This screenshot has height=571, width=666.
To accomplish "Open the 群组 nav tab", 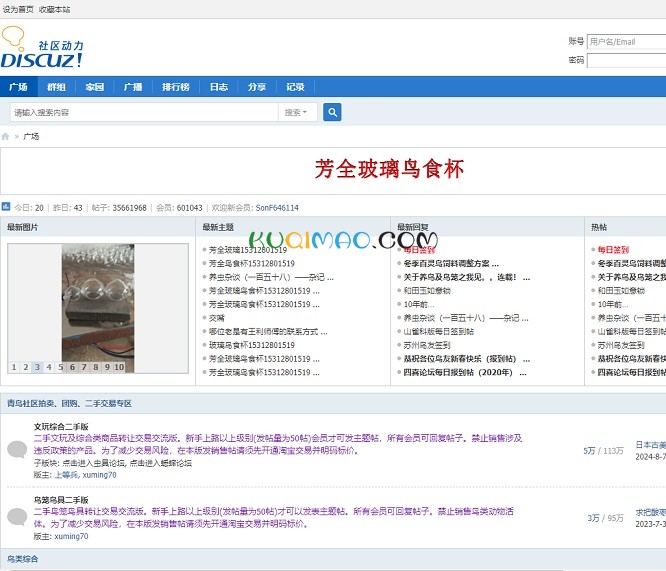I will tap(56, 87).
